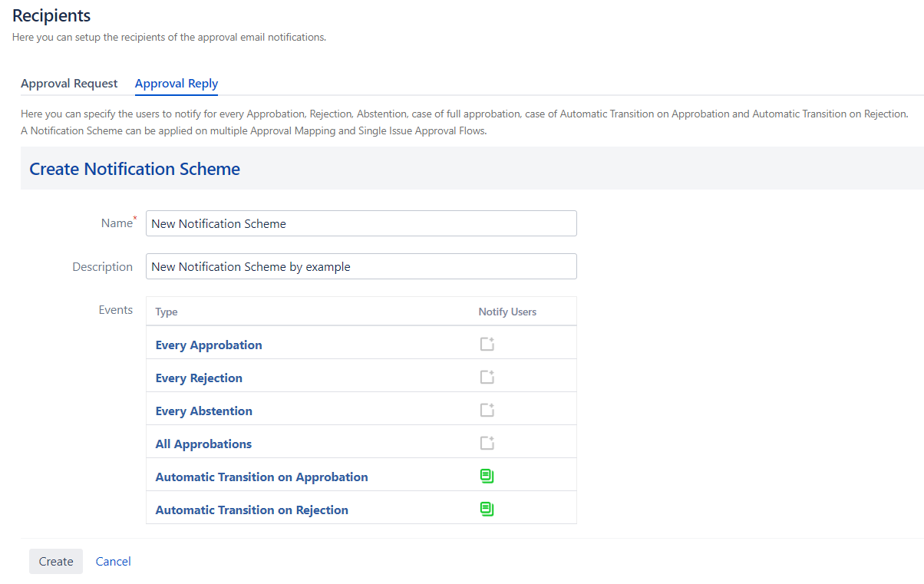Select the Approval Reply tab
The image size is (924, 584).
click(x=177, y=84)
